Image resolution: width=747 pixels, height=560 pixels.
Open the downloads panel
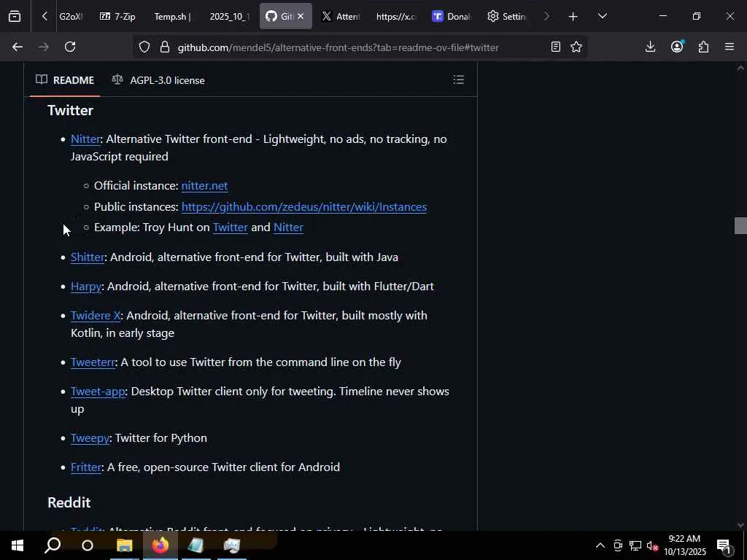coord(650,47)
